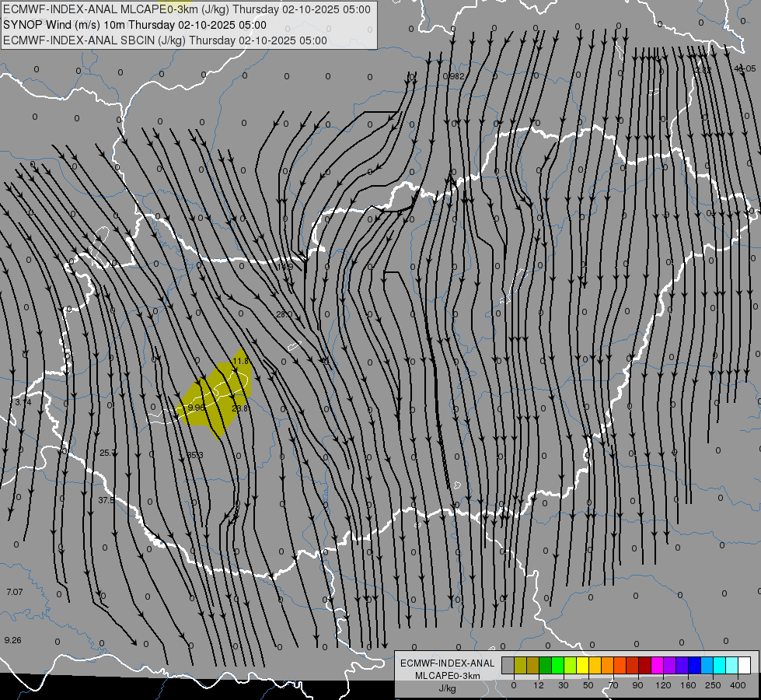Image resolution: width=761 pixels, height=700 pixels.
Task: Click the '25.7' map value
Action: [x=107, y=453]
